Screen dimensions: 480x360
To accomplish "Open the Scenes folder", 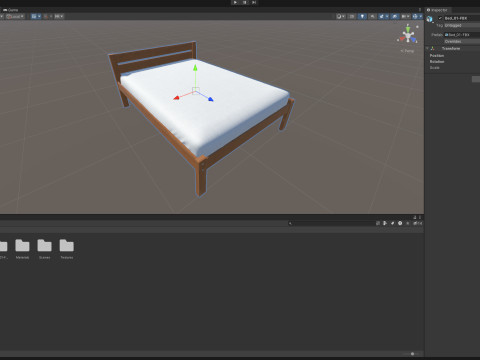I will click(44, 249).
